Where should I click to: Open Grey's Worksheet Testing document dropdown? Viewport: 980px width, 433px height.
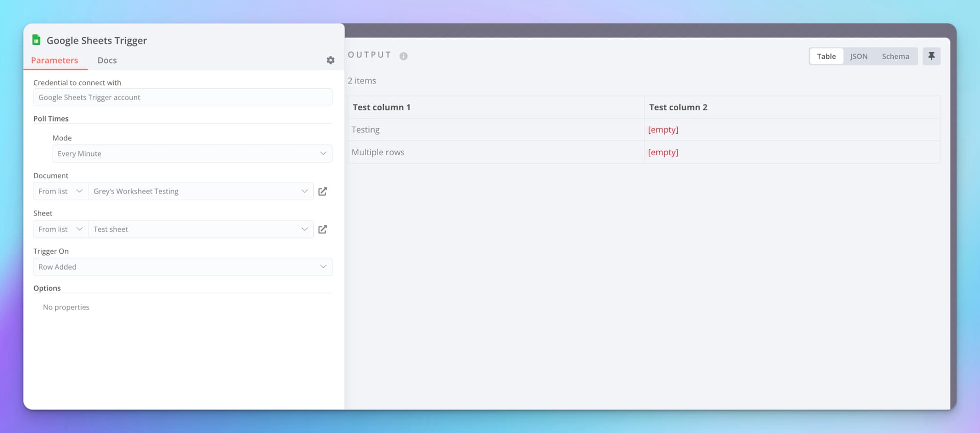pos(201,191)
